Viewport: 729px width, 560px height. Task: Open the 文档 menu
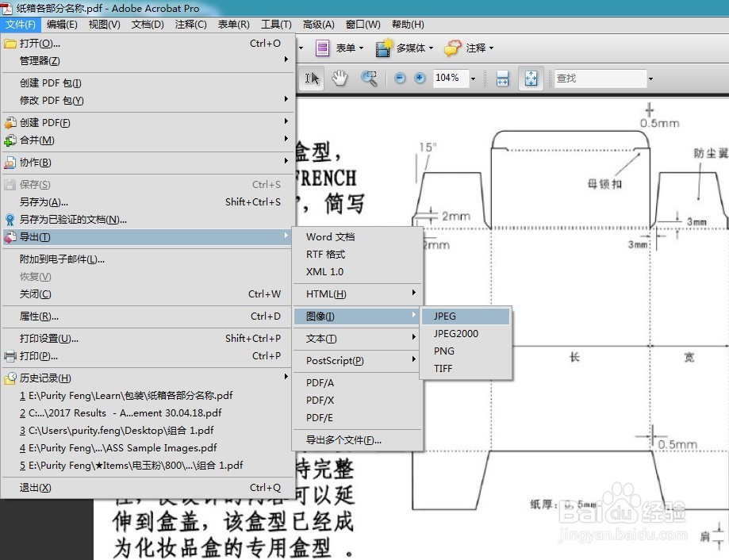click(x=148, y=24)
